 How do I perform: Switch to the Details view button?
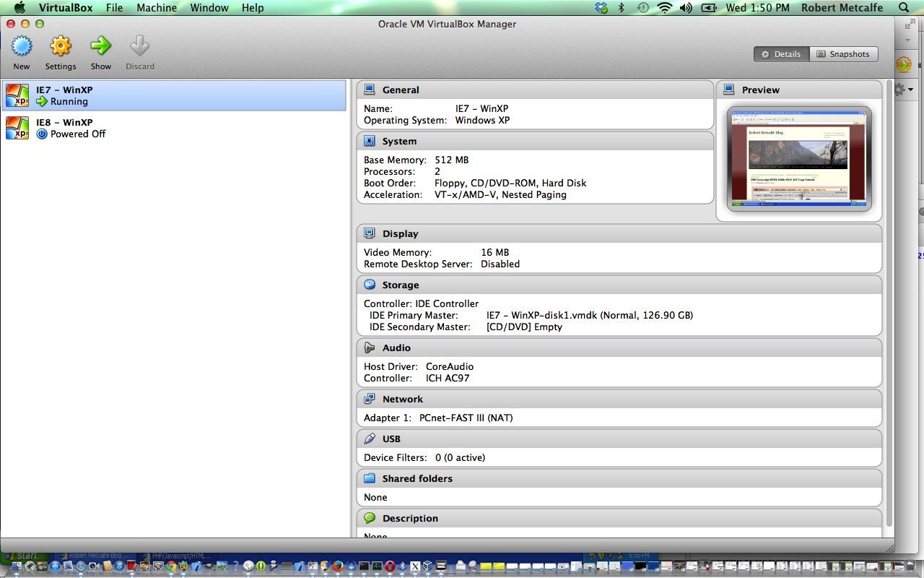coord(782,54)
